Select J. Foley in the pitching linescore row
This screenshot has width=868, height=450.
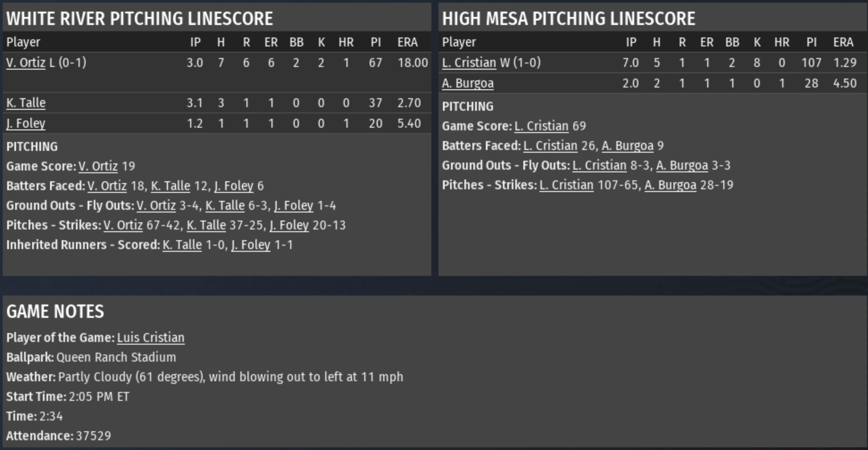pos(26,123)
